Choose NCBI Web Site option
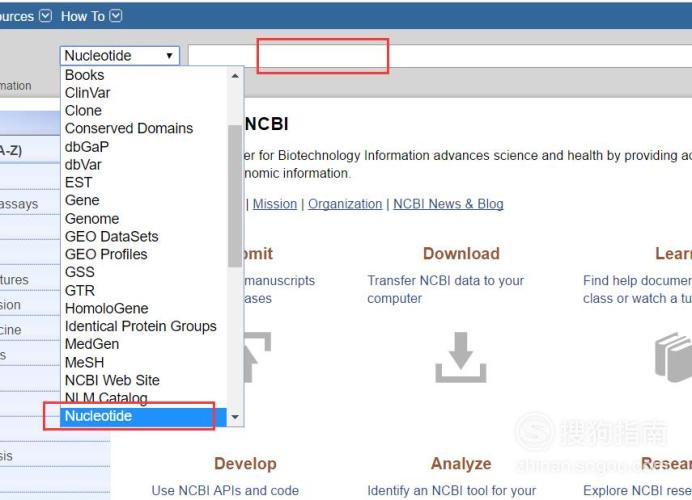Viewport: 692px width, 500px height. pyautogui.click(x=143, y=380)
